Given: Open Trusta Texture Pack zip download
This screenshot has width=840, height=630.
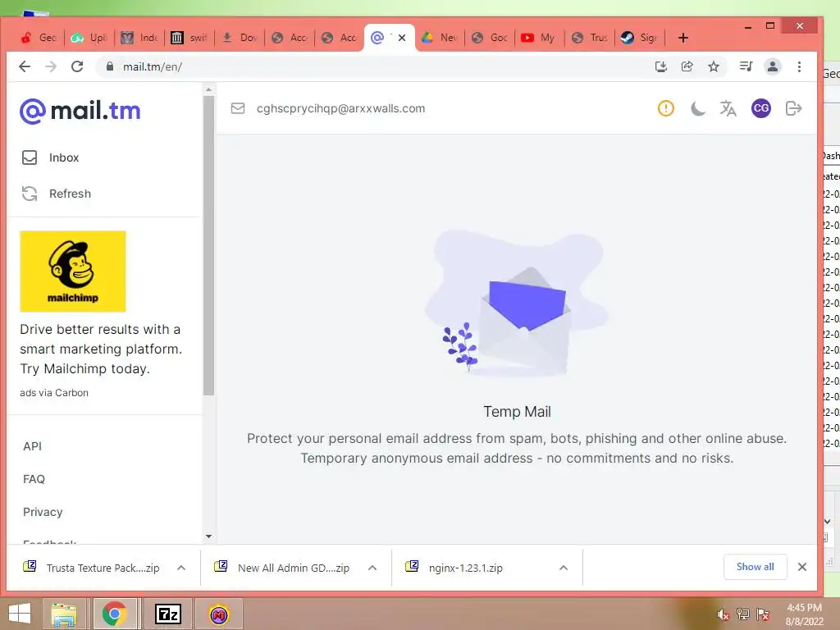Looking at the screenshot, I should [92, 568].
